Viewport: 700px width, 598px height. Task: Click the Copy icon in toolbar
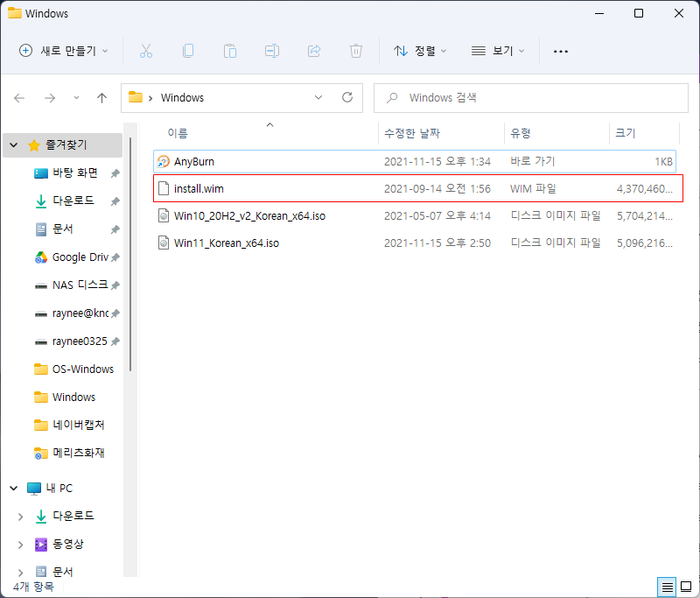click(x=188, y=51)
